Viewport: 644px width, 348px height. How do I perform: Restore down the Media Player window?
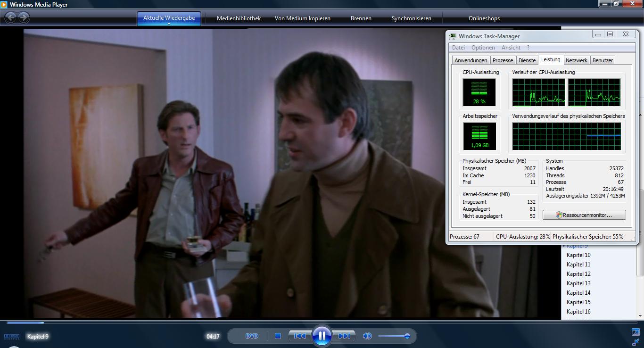(617, 4)
